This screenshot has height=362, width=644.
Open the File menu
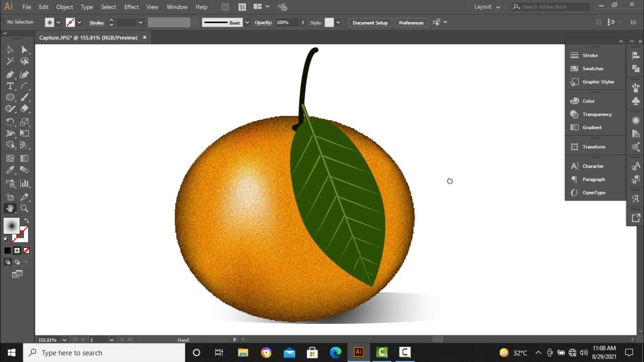click(x=27, y=7)
